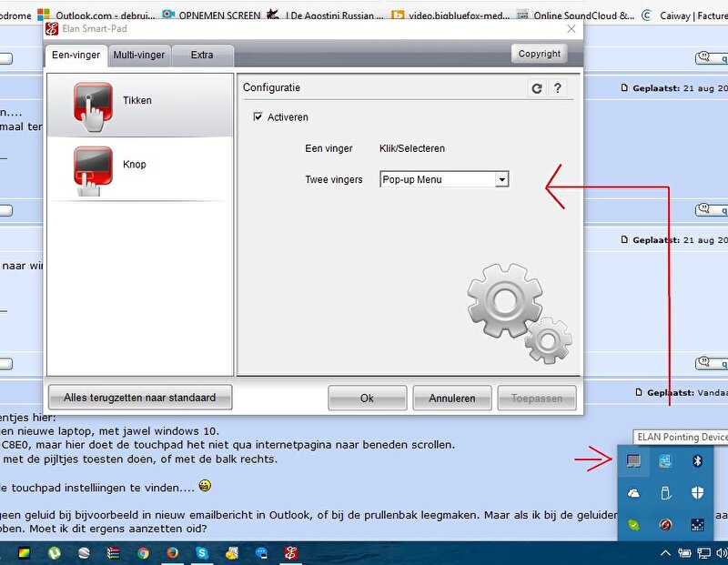Open help with the question mark icon
728x565 pixels.
558,88
